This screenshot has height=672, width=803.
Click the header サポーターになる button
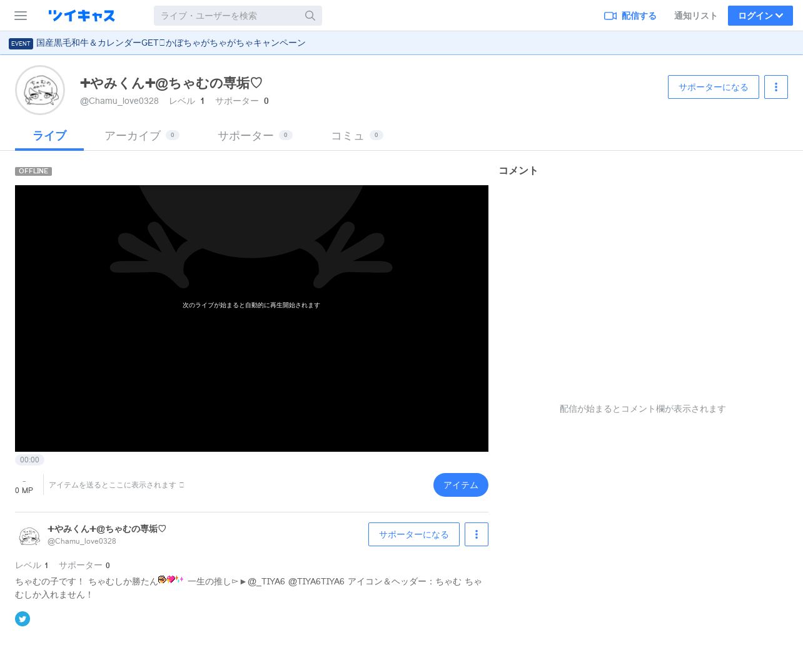click(714, 87)
